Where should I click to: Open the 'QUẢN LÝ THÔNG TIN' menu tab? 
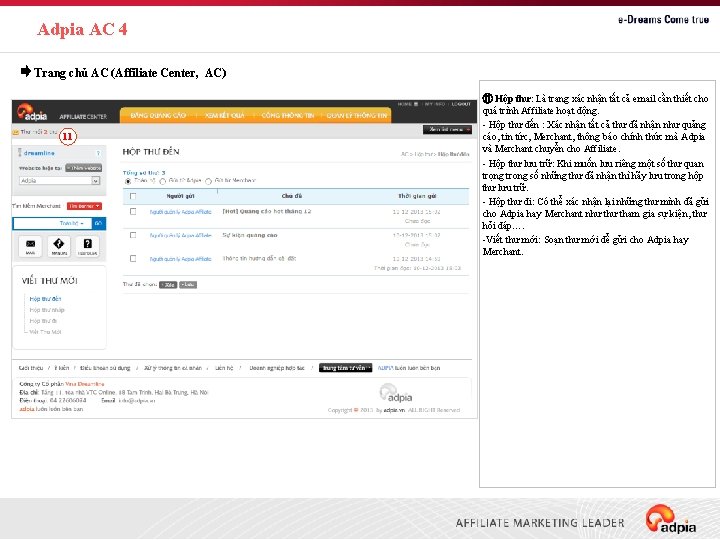[x=357, y=115]
